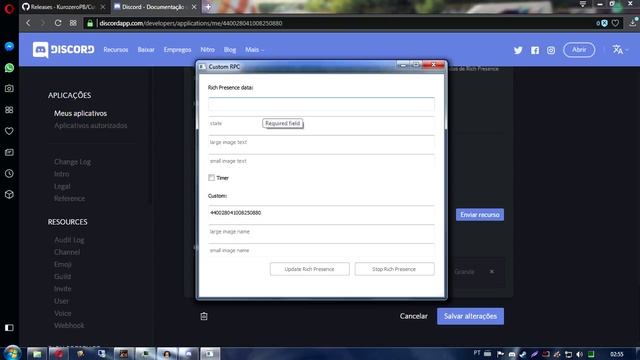Click the snapshot camera icon in the sidebar
The height and width of the screenshot is (360, 640).
tap(9, 89)
